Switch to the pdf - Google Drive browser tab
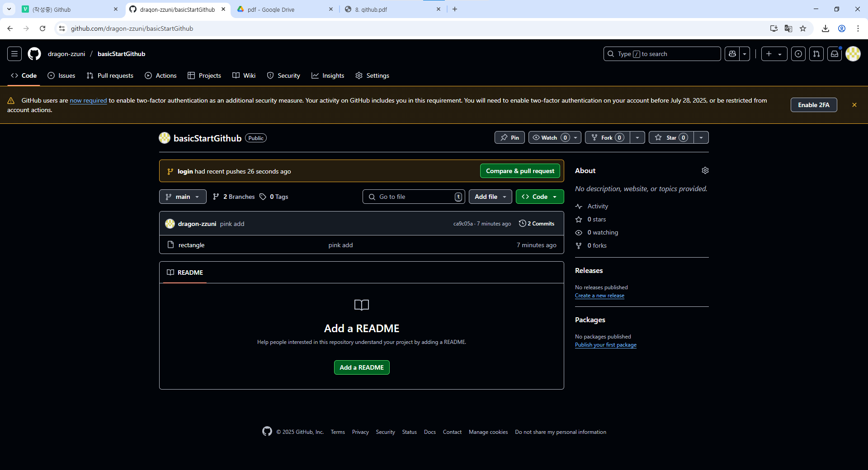 (x=285, y=9)
